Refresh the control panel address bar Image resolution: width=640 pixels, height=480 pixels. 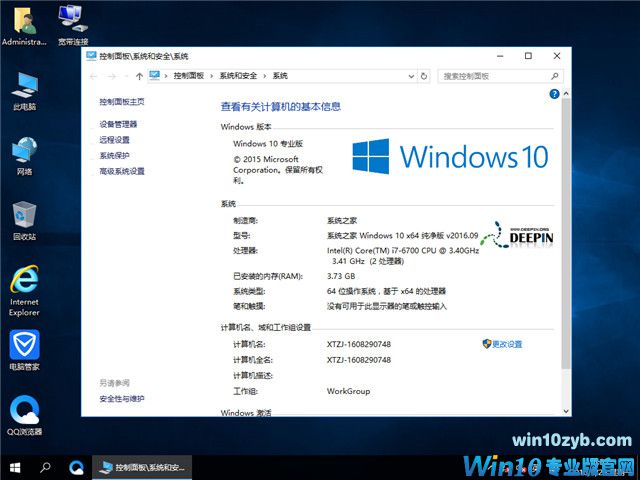[x=424, y=76]
